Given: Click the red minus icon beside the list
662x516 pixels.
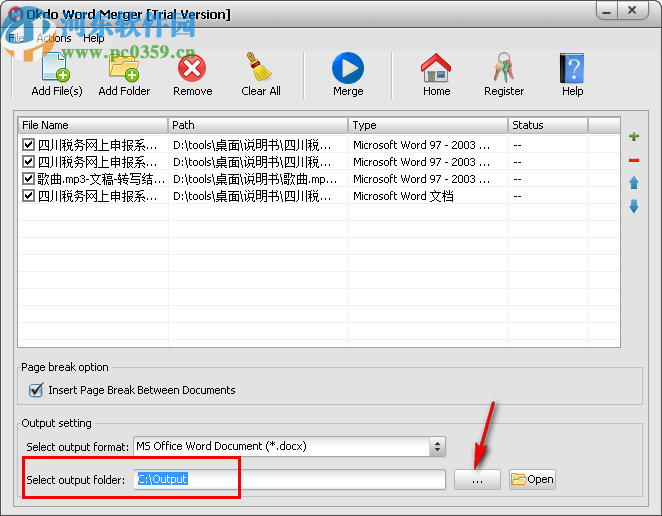Looking at the screenshot, I should click(634, 160).
